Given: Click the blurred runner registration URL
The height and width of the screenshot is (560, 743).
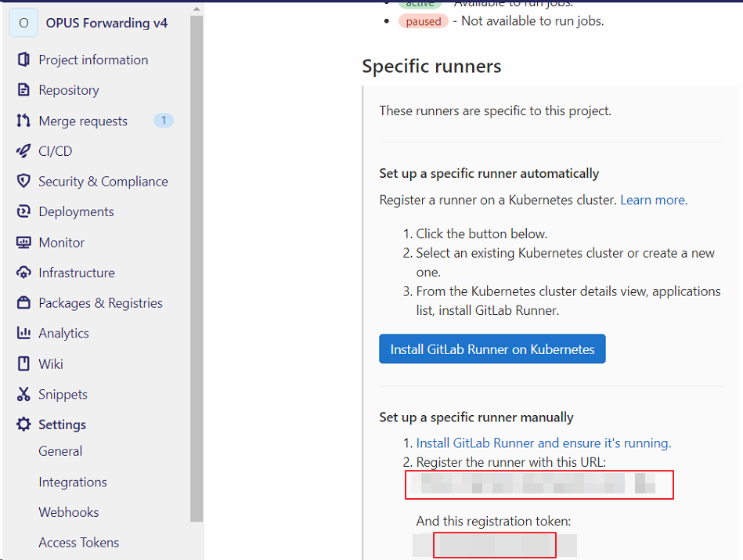Looking at the screenshot, I should click(x=539, y=485).
